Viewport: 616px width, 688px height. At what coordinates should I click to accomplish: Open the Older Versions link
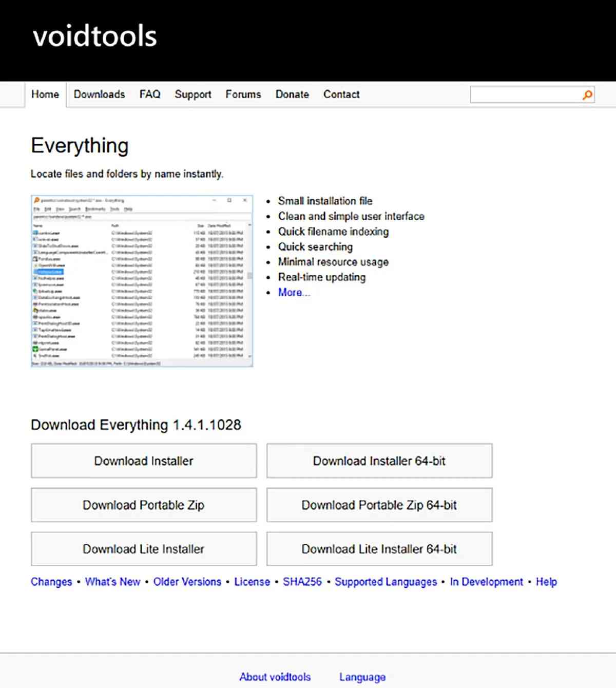[x=187, y=582]
